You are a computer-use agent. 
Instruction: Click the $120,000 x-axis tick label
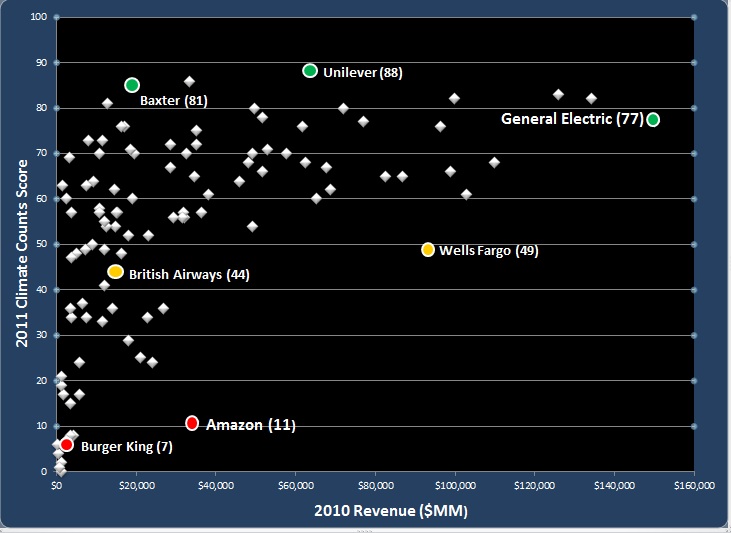[535, 486]
